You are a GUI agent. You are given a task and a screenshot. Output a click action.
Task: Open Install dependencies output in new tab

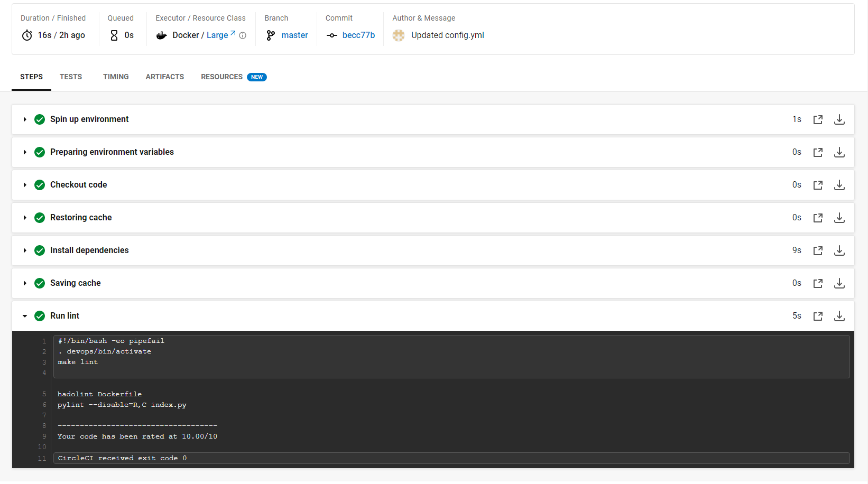point(818,250)
